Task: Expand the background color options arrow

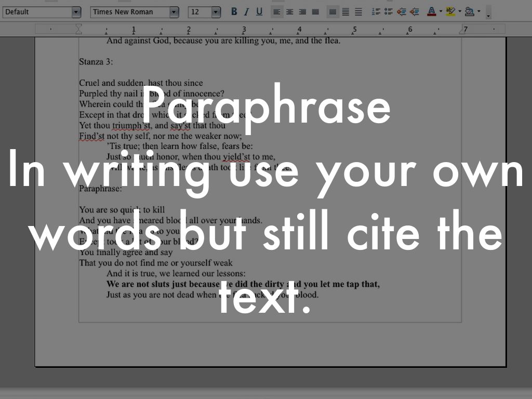Action: [478, 11]
